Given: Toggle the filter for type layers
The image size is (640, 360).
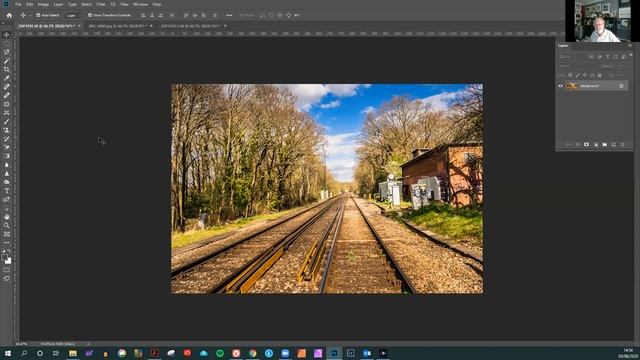Looking at the screenshot, I should (x=607, y=56).
